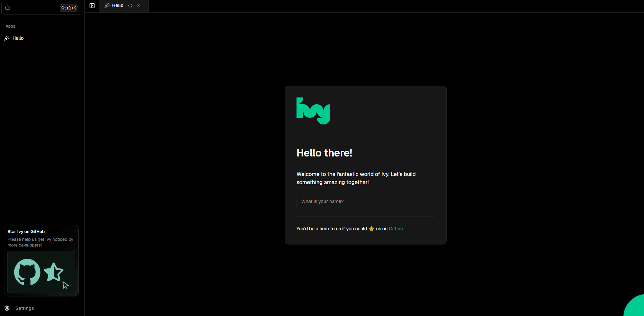Click the search magnifier icon
The width and height of the screenshot is (644, 316).
pyautogui.click(x=8, y=8)
